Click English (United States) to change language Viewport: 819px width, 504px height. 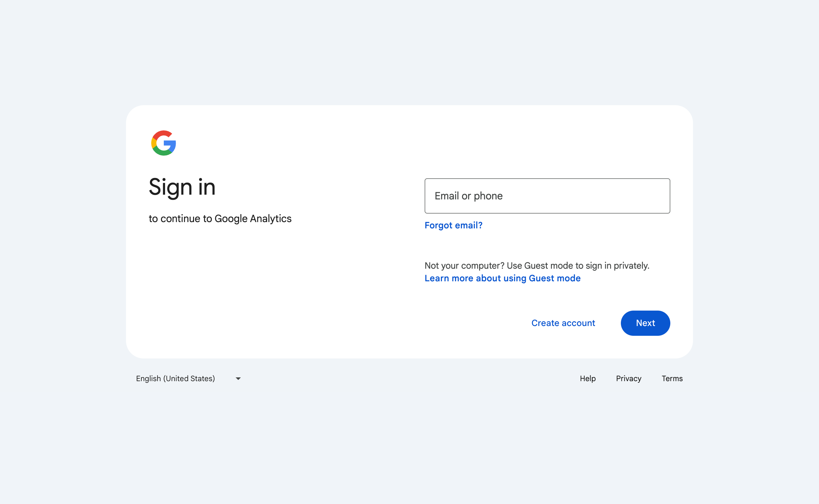[176, 378]
